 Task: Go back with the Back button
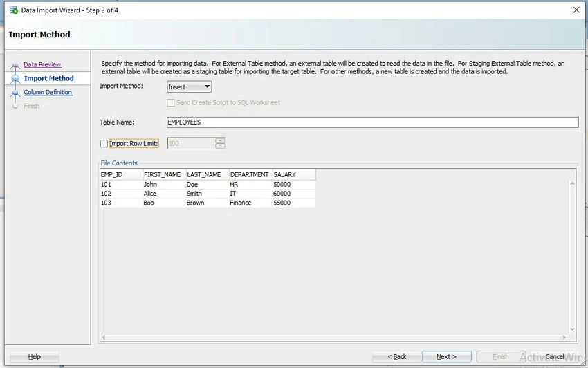click(397, 357)
